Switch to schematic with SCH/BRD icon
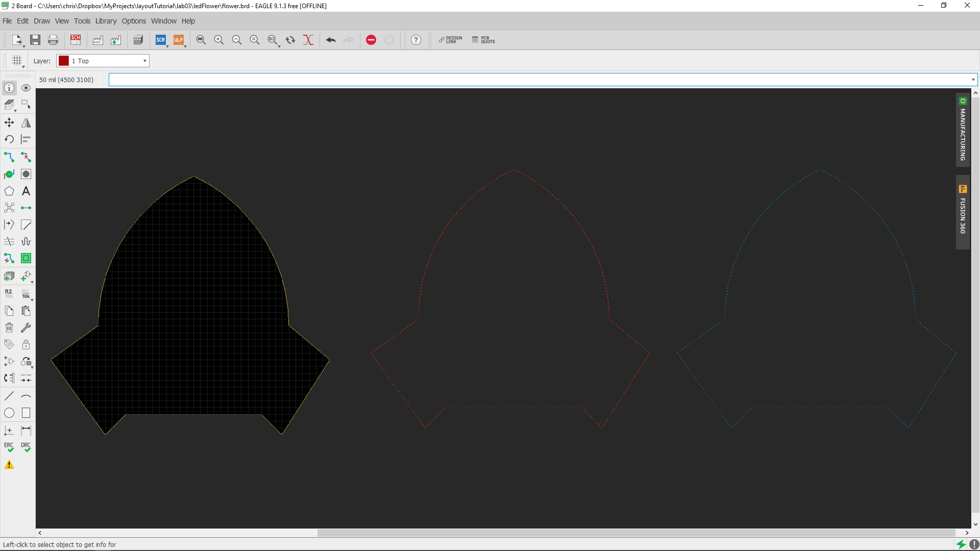Screen dimensions: 980x551 click(x=76, y=40)
